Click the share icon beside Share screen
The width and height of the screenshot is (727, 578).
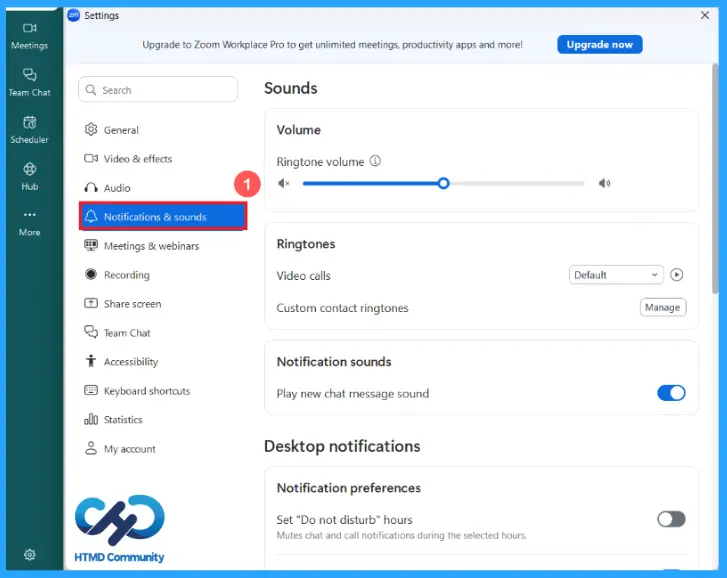[91, 303]
